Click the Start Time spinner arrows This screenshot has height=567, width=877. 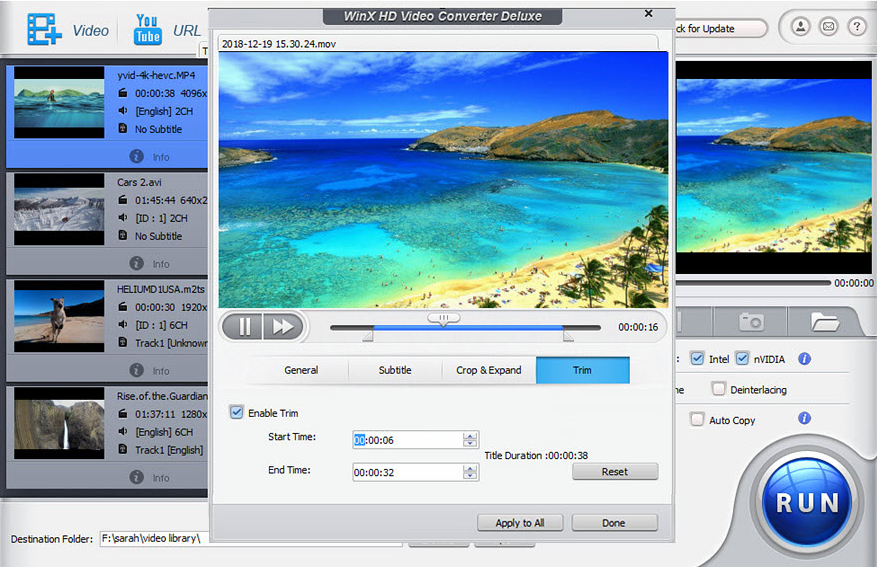click(470, 440)
